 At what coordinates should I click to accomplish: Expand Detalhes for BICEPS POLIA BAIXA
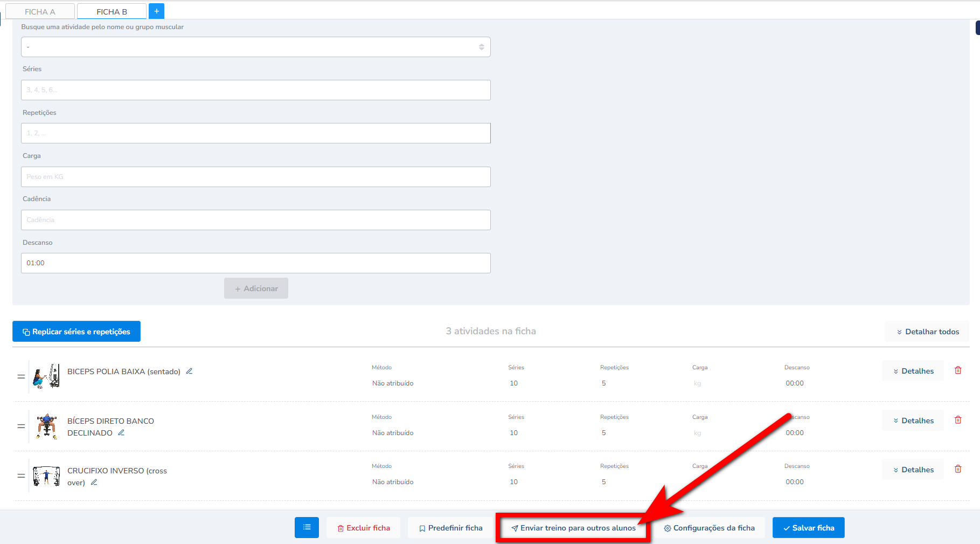(x=913, y=371)
